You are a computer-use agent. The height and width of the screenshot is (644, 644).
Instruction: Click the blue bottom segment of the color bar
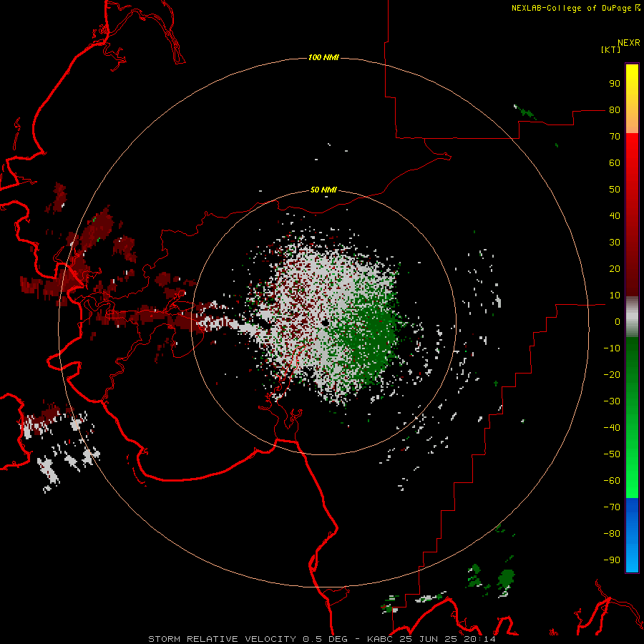(632, 535)
